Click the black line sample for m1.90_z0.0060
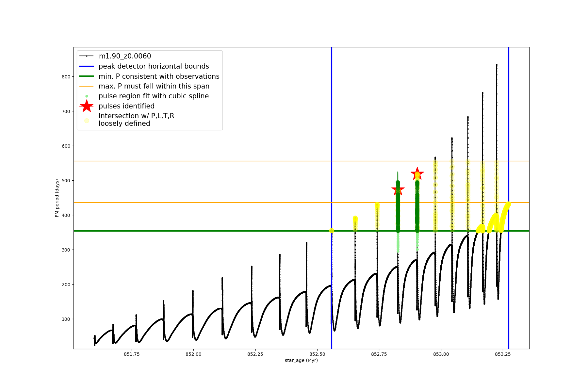Image resolution: width=588 pixels, height=392 pixels. click(x=87, y=56)
